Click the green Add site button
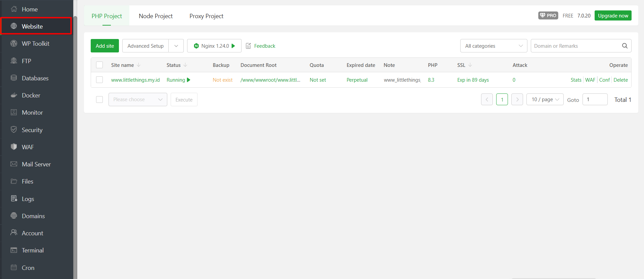 click(x=105, y=46)
